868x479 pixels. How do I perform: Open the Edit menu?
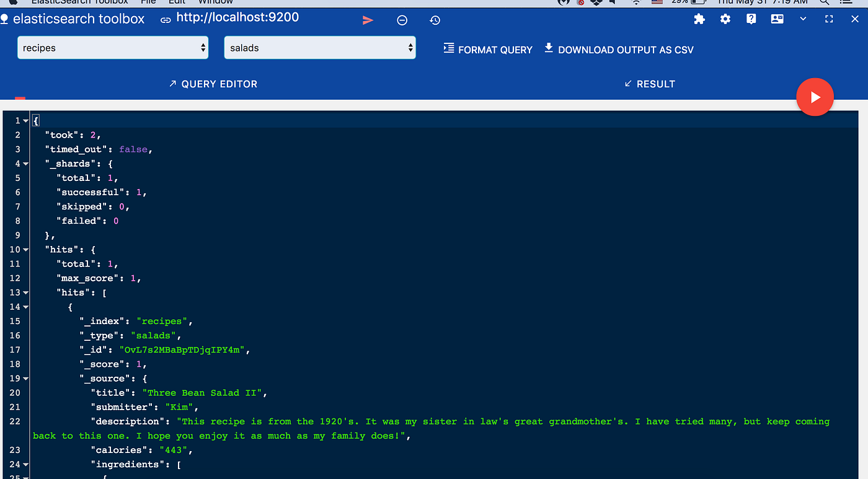click(177, 2)
